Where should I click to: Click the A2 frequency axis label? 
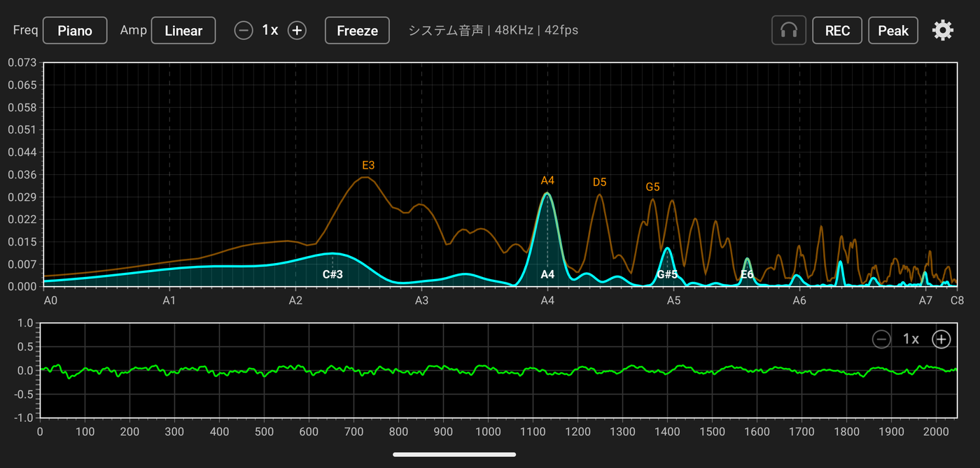(295, 301)
